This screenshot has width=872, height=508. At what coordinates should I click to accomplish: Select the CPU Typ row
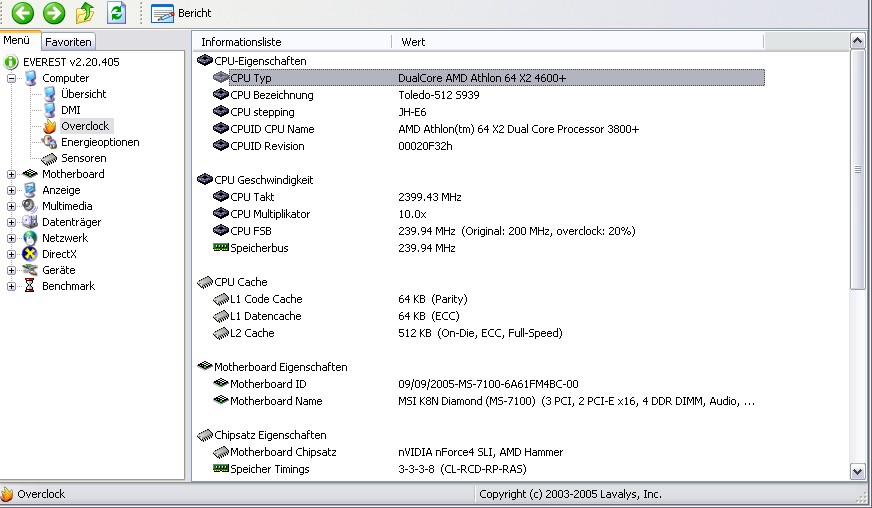[x=488, y=78]
